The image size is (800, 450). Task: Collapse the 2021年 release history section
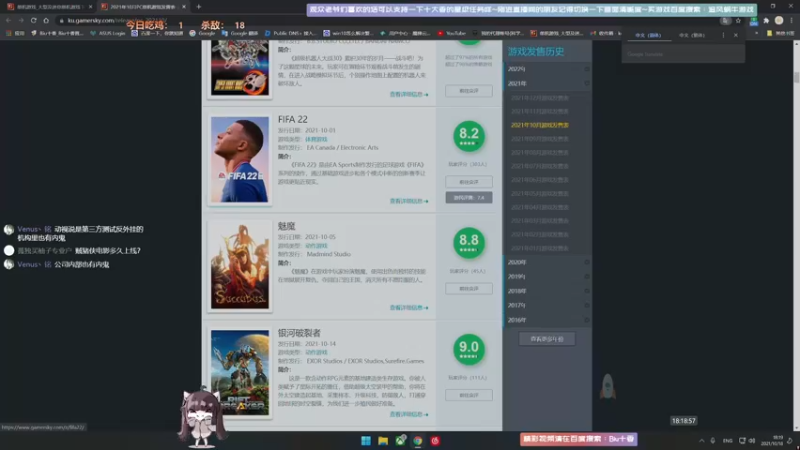pos(547,83)
